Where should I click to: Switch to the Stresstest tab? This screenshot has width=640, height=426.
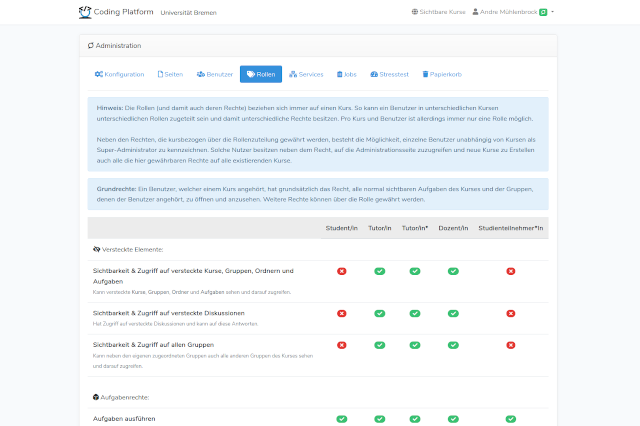389,74
